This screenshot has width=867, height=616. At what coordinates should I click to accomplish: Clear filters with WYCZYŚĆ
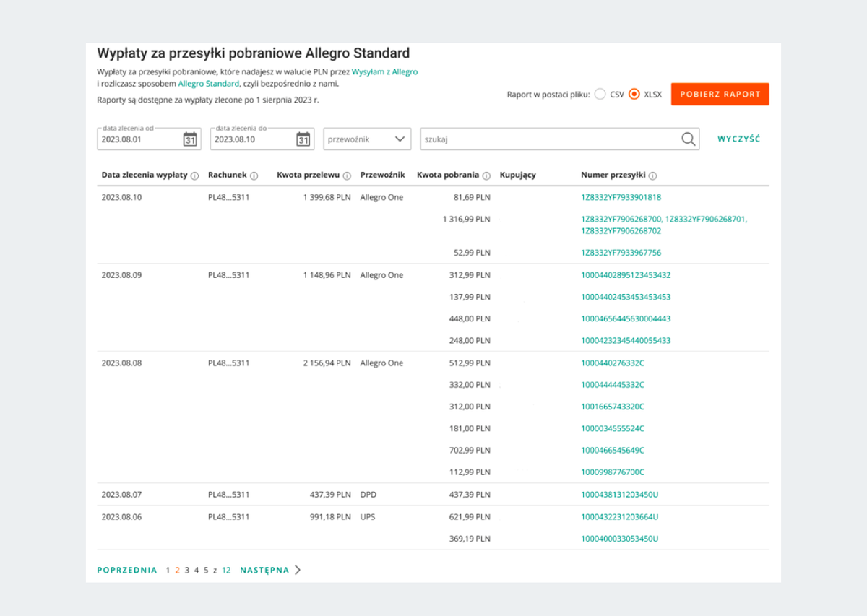pyautogui.click(x=738, y=139)
